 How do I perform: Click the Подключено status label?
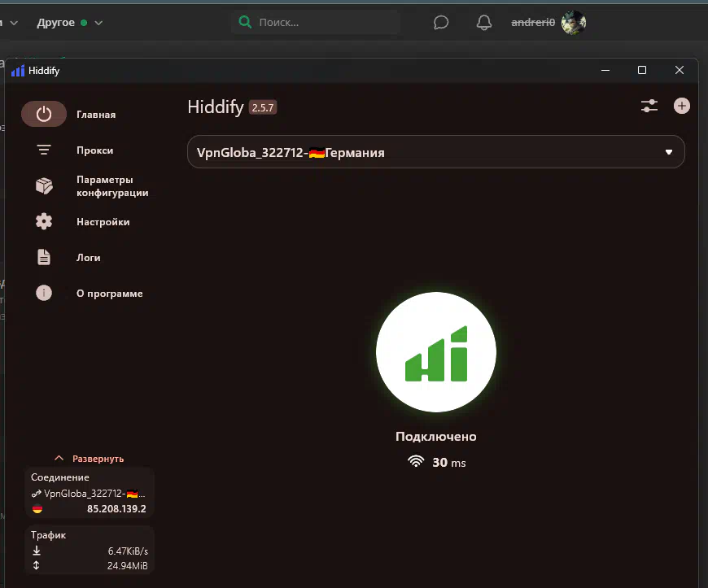point(436,437)
